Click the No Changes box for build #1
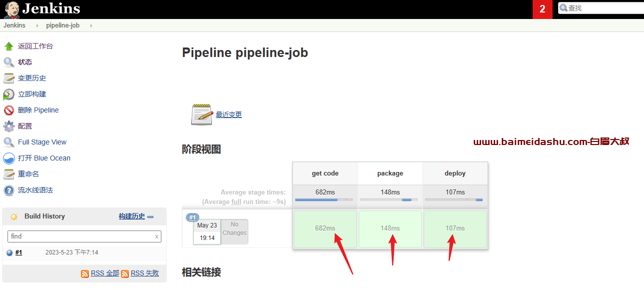This screenshot has width=644, height=290. pos(234,231)
